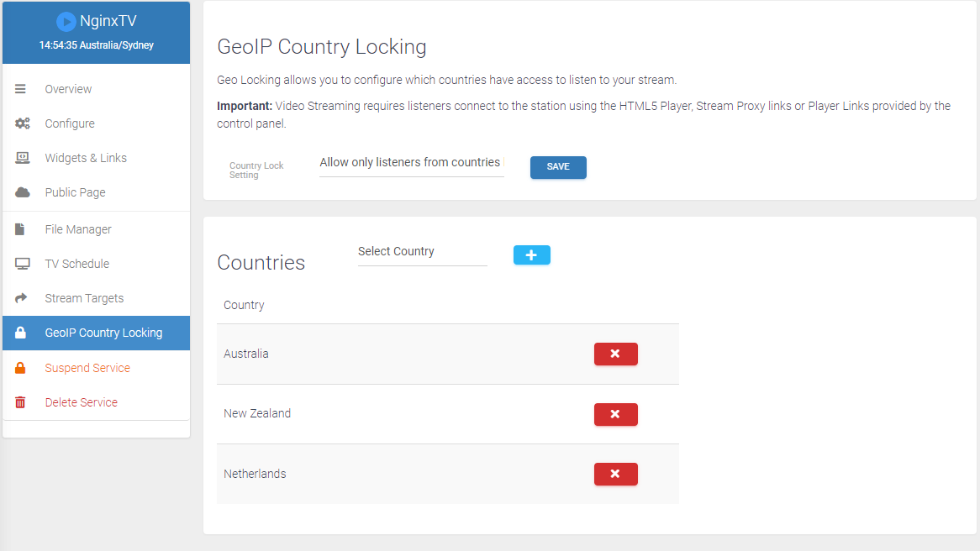Expand the Select Country dropdown

422,252
